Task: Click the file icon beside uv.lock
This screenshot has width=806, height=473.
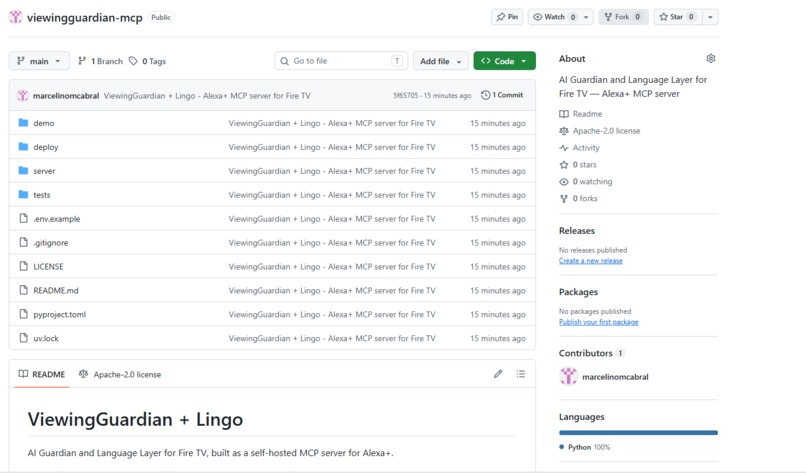Action: (x=23, y=338)
